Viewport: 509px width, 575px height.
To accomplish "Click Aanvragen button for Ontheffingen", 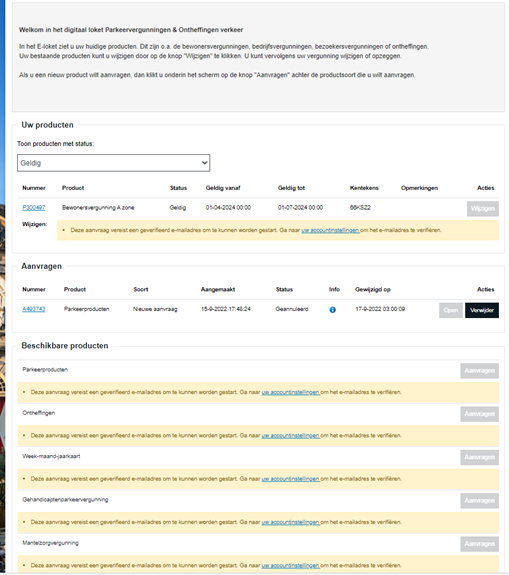I will (x=479, y=414).
